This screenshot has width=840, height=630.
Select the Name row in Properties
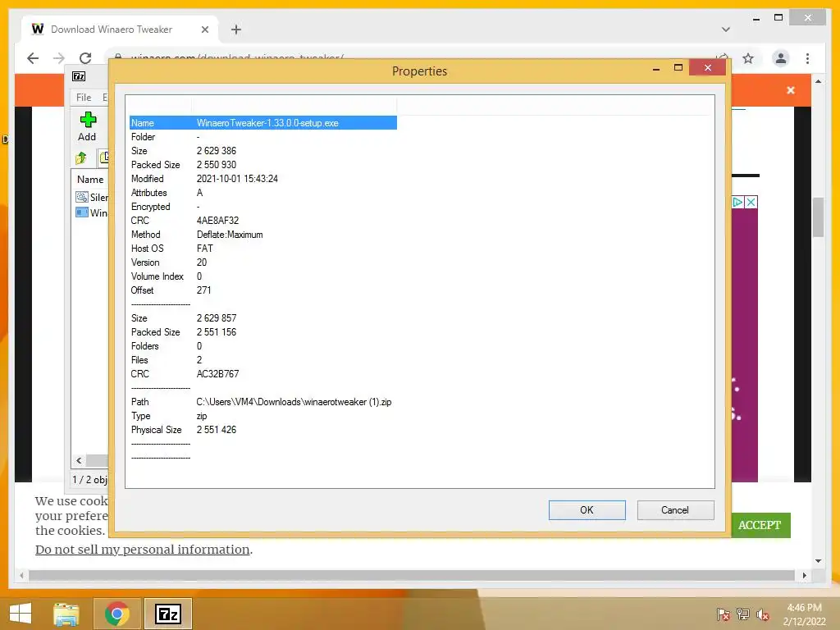pos(263,123)
